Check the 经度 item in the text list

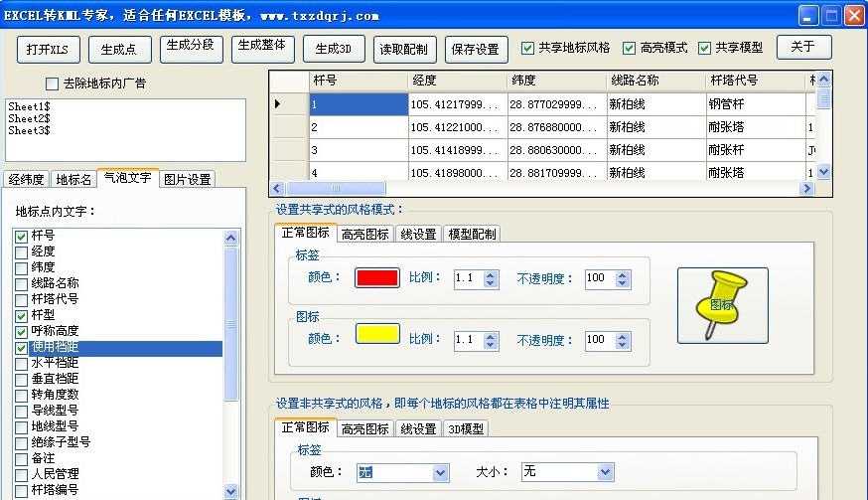pos(21,252)
